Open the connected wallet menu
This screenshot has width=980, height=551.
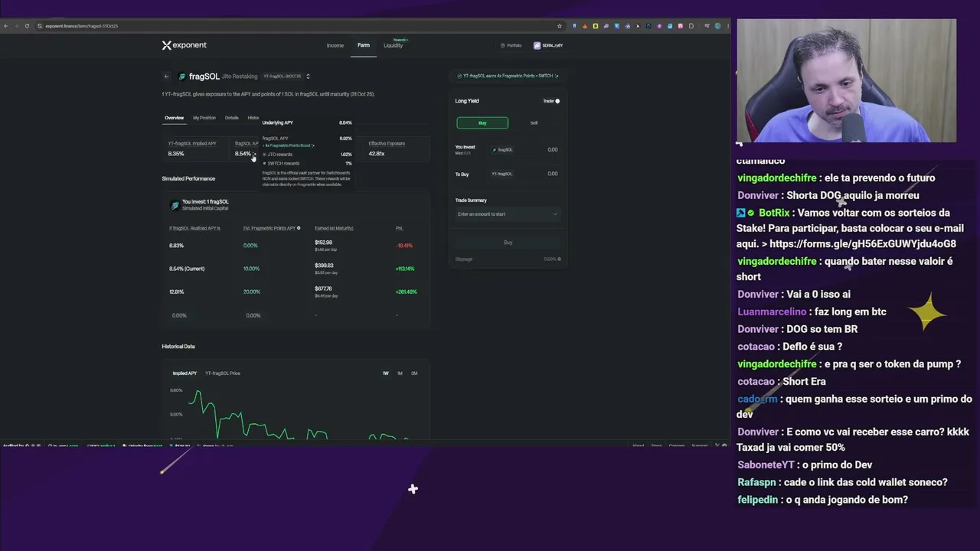click(548, 45)
